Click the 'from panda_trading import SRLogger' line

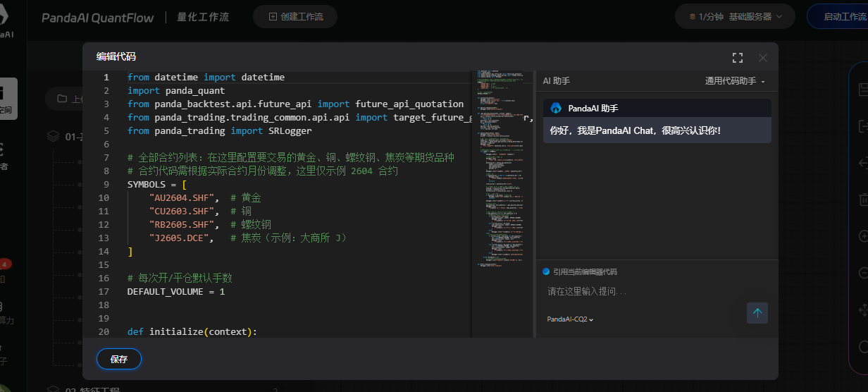[219, 131]
